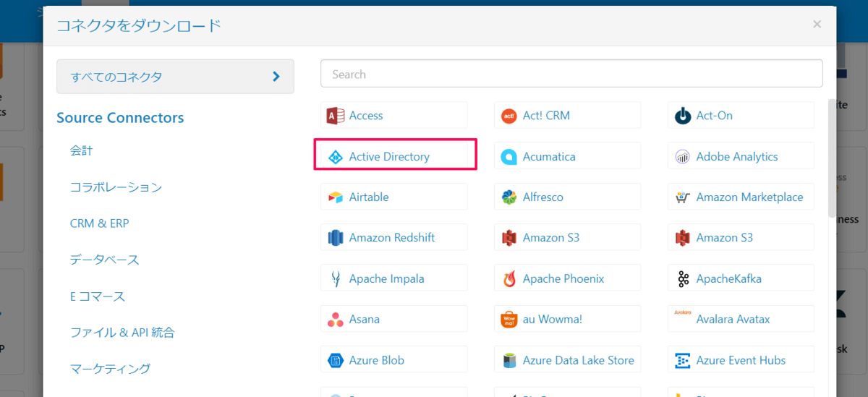Click the ApacheKafka logo icon

coord(683,279)
